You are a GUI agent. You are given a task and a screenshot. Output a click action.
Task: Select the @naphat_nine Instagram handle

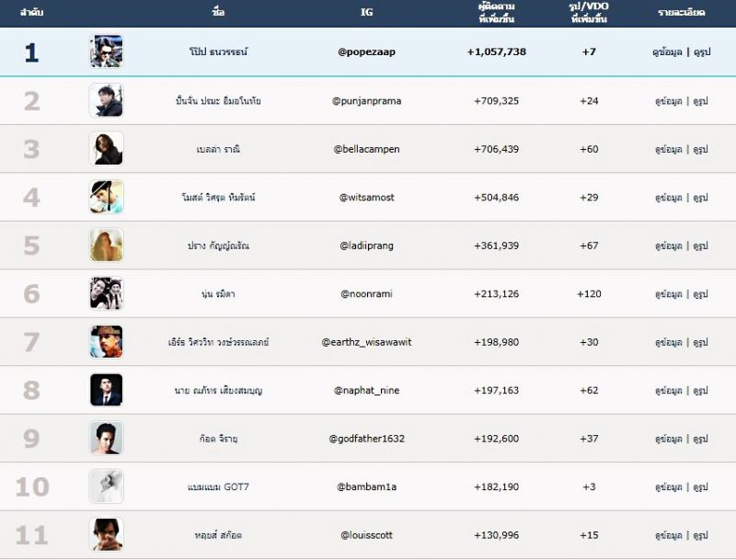367,391
